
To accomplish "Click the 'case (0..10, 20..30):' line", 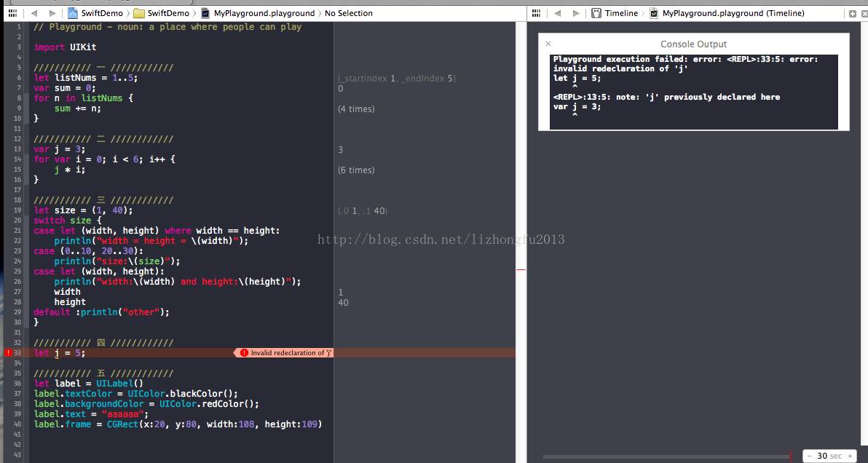I will click(88, 251).
